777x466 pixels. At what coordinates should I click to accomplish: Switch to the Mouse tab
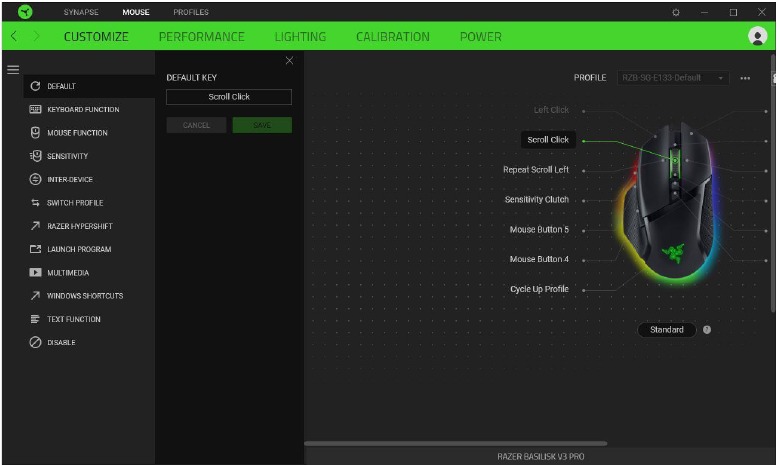pyautogui.click(x=136, y=12)
